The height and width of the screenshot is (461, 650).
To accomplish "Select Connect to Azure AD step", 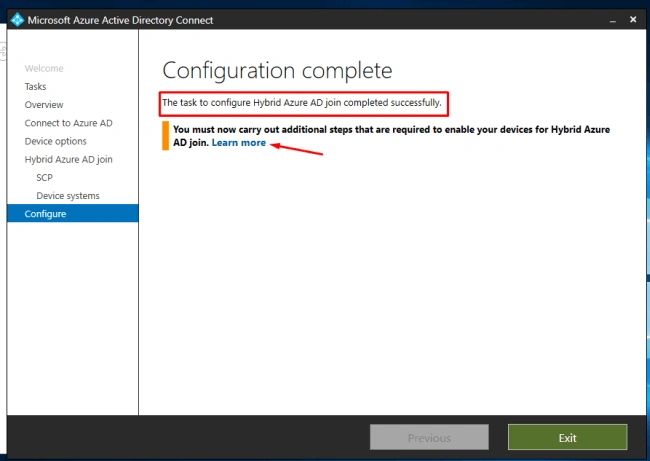I will (x=68, y=123).
